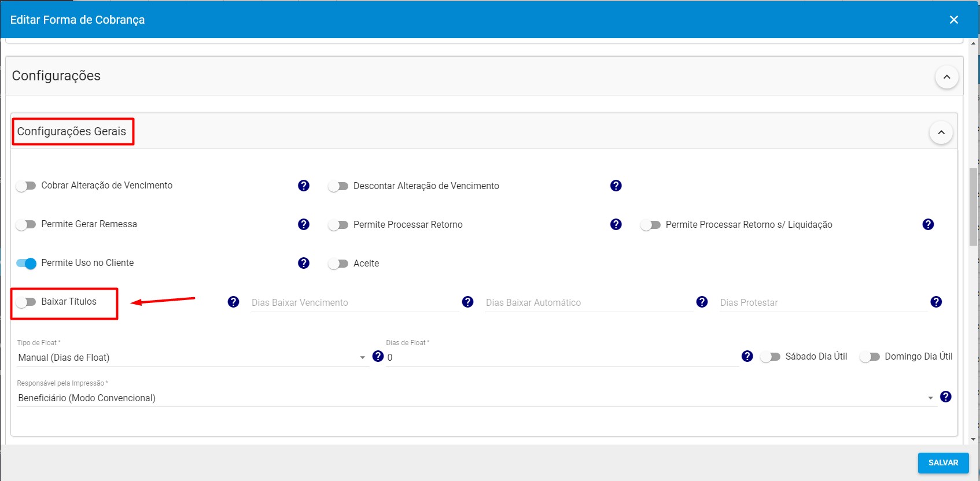980x481 pixels.
Task: Click the SALVAR button
Action: point(944,462)
